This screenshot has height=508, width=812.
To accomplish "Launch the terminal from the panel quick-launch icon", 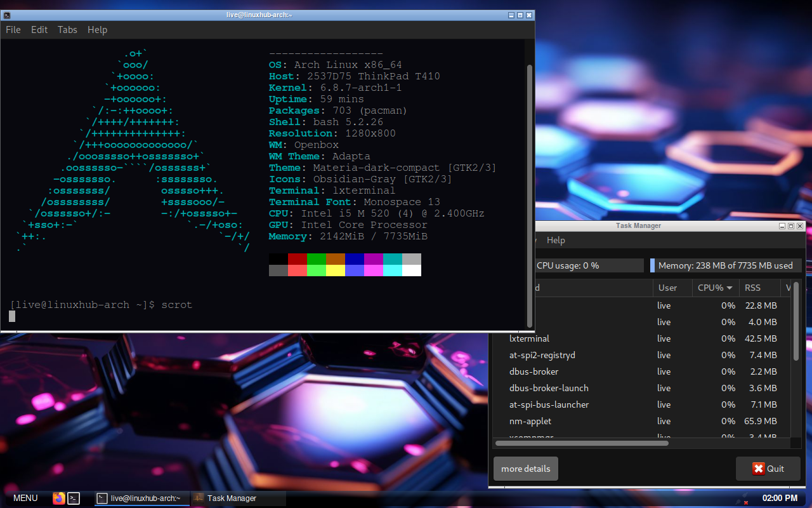I will [74, 498].
